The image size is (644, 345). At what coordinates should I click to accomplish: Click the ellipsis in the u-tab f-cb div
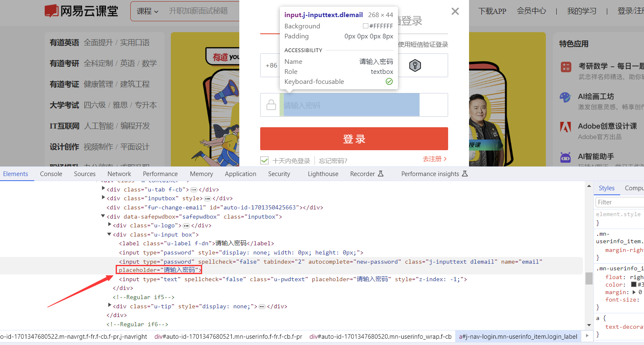194,189
